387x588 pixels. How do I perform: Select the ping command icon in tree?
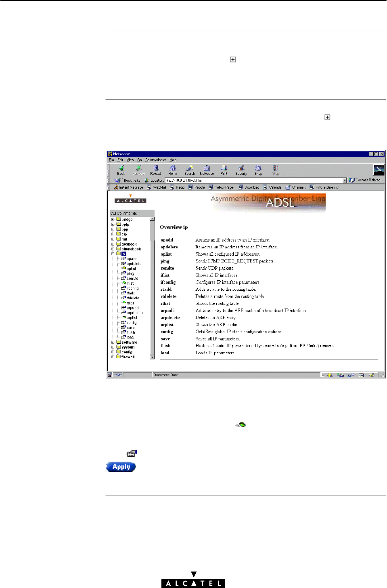123,273
